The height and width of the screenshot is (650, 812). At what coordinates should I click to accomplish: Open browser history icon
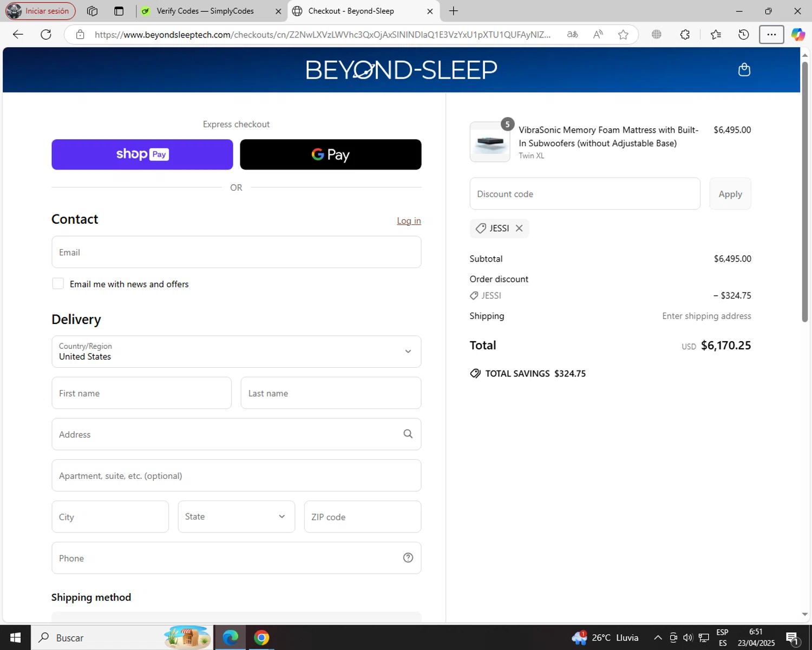pos(744,35)
